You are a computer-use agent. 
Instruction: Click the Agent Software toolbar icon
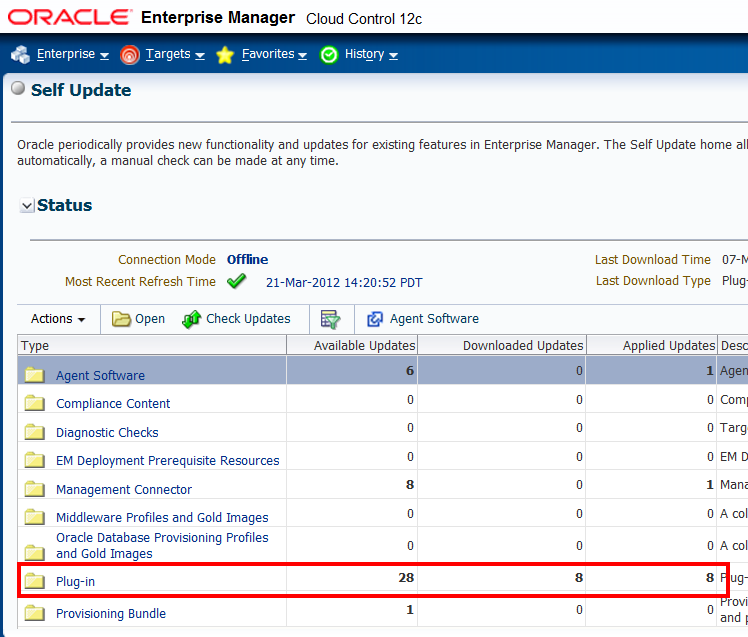tap(375, 319)
